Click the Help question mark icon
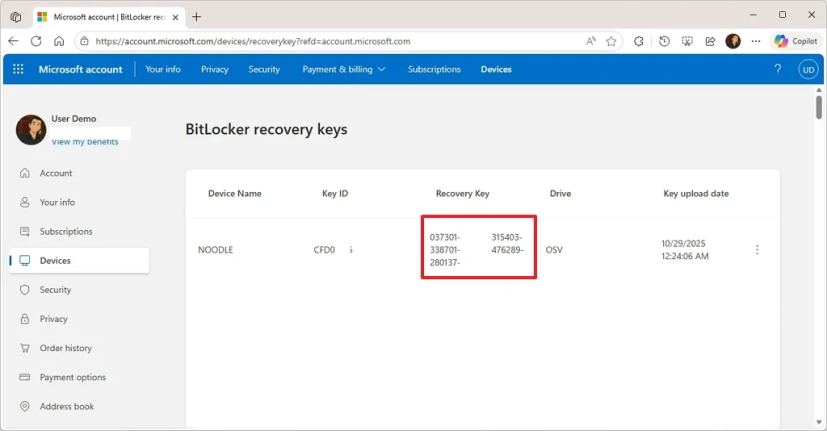The width and height of the screenshot is (827, 431). pos(778,69)
